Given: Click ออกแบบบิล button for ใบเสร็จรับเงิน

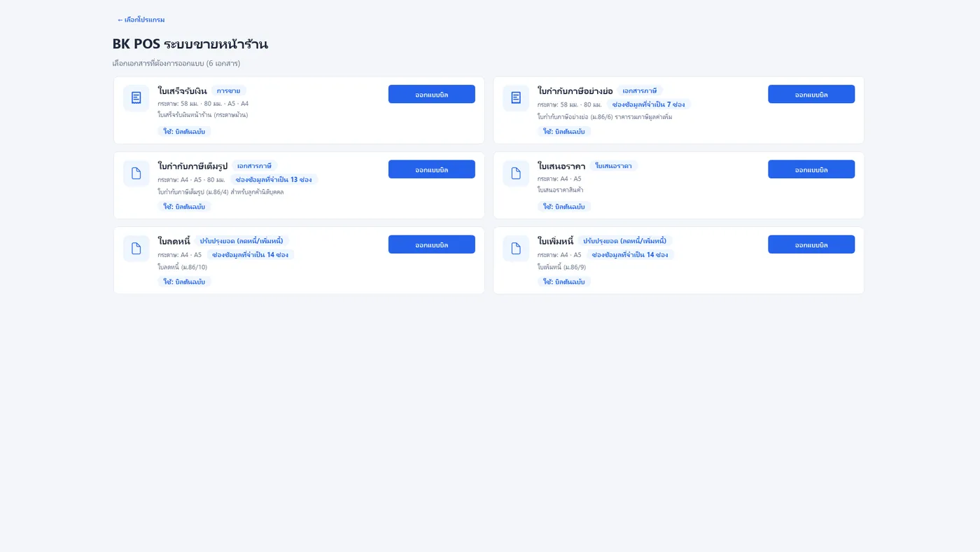Looking at the screenshot, I should click(x=431, y=94).
